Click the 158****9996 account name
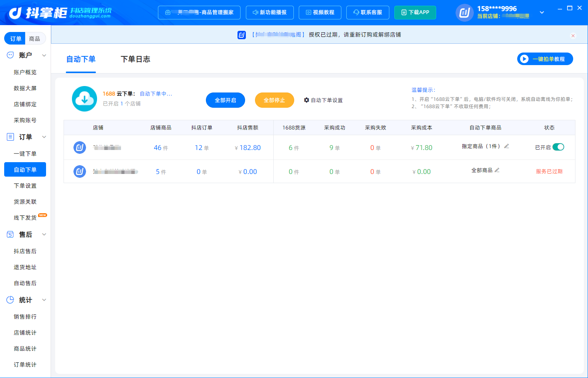The height and width of the screenshot is (378, 588). click(497, 9)
